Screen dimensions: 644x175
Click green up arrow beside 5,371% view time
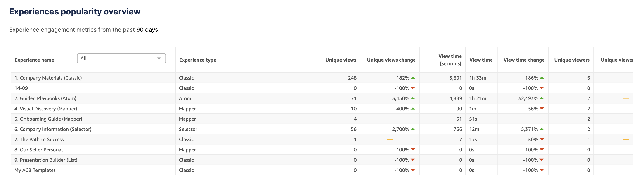pyautogui.click(x=542, y=129)
